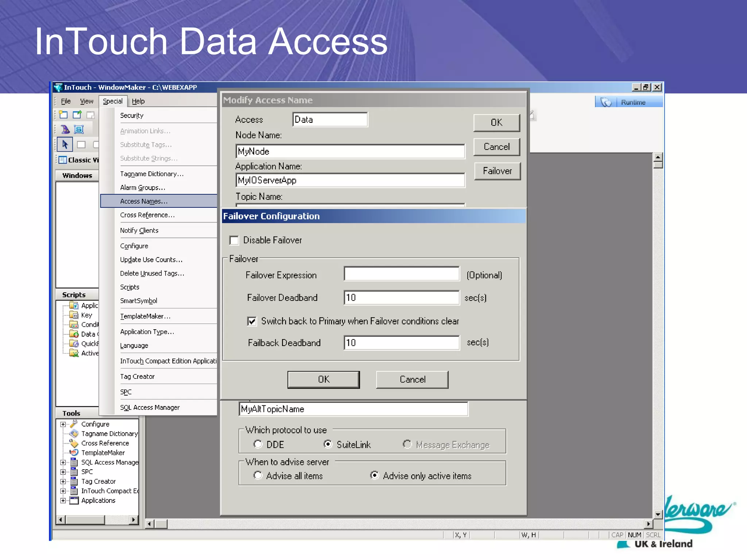Click Cancel in Modify Access Name dialog
This screenshot has height=560, width=747.
point(497,147)
